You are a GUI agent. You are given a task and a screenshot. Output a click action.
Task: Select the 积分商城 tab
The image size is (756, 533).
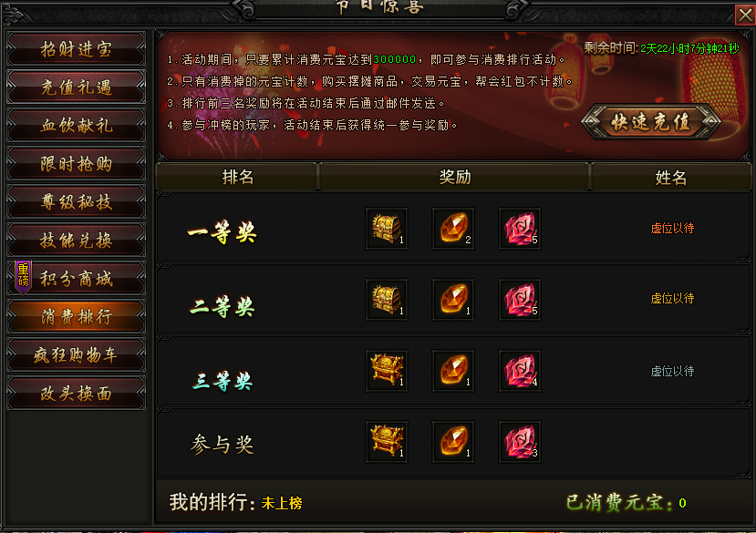click(x=77, y=278)
